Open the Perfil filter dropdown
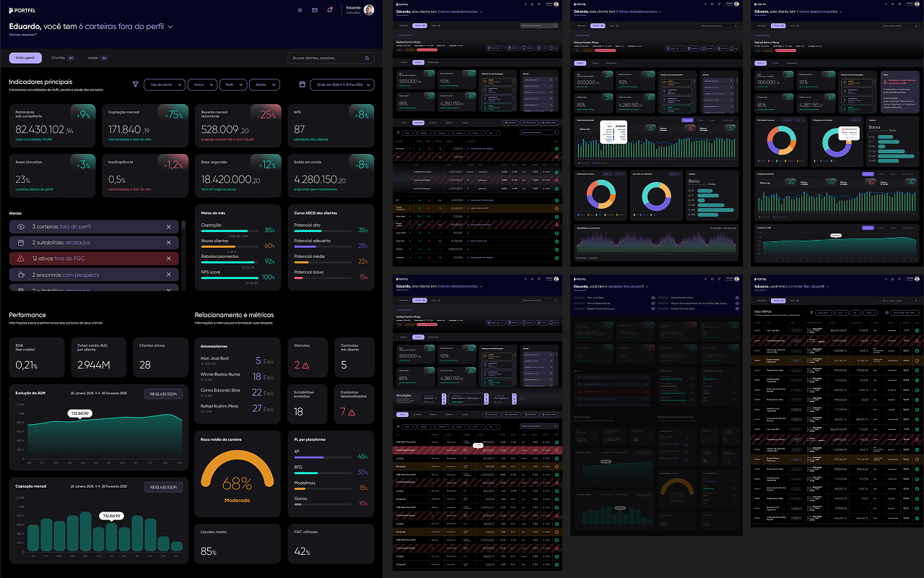Image resolution: width=924 pixels, height=578 pixels. click(x=232, y=85)
